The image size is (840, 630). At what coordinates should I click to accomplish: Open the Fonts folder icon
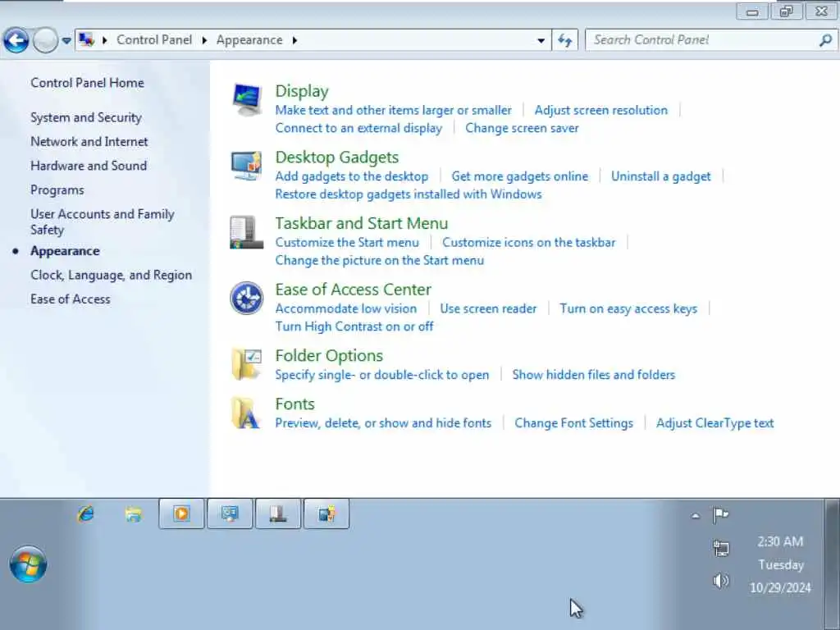[246, 413]
